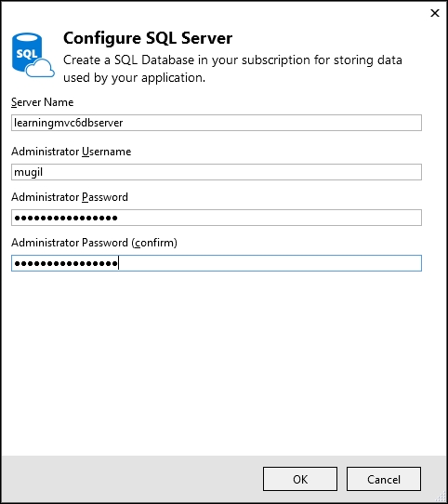Click the Administrator Password (confirm) field
The width and height of the screenshot is (448, 504).
coord(217,263)
